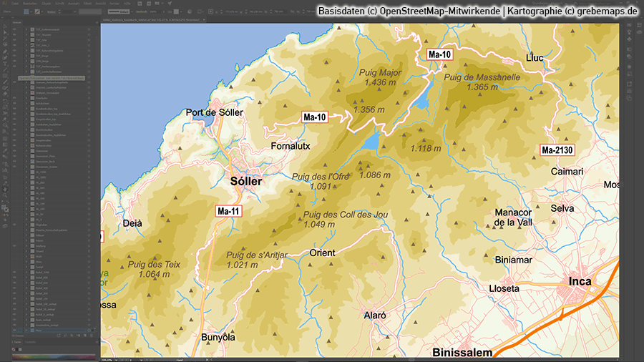Switch to the mallorca_basiskarte_vektor.ai document tab
Image resolution: width=644 pixels, height=362 pixels.
click(x=150, y=19)
